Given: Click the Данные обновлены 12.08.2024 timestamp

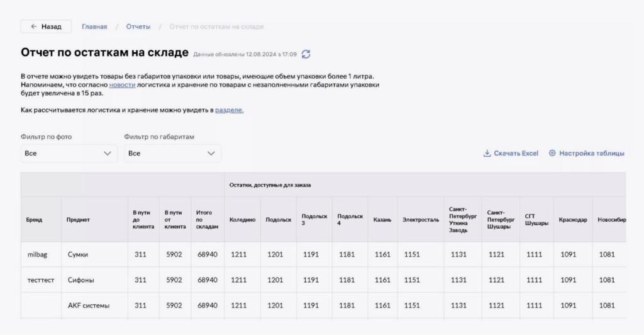Looking at the screenshot, I should click(245, 54).
